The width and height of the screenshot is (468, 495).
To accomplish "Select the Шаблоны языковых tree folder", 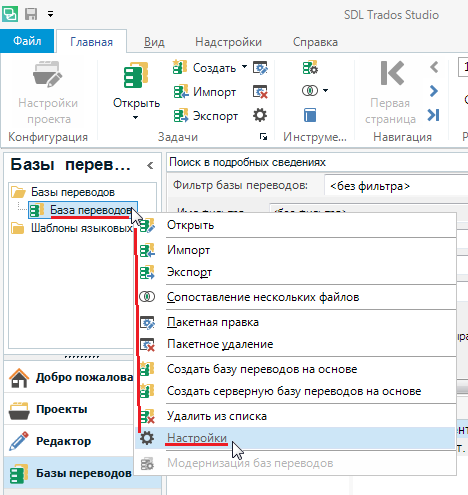I will (x=81, y=228).
